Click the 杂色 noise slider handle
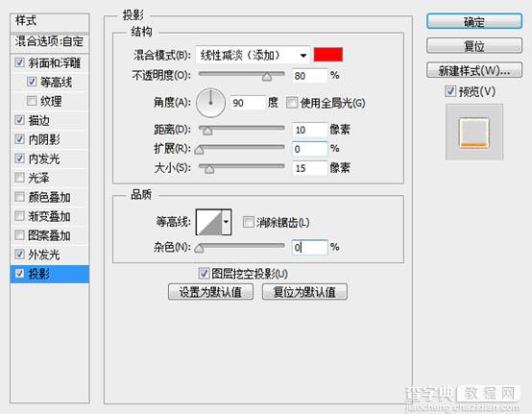Screen dimensions: 532x414 tap(199, 248)
